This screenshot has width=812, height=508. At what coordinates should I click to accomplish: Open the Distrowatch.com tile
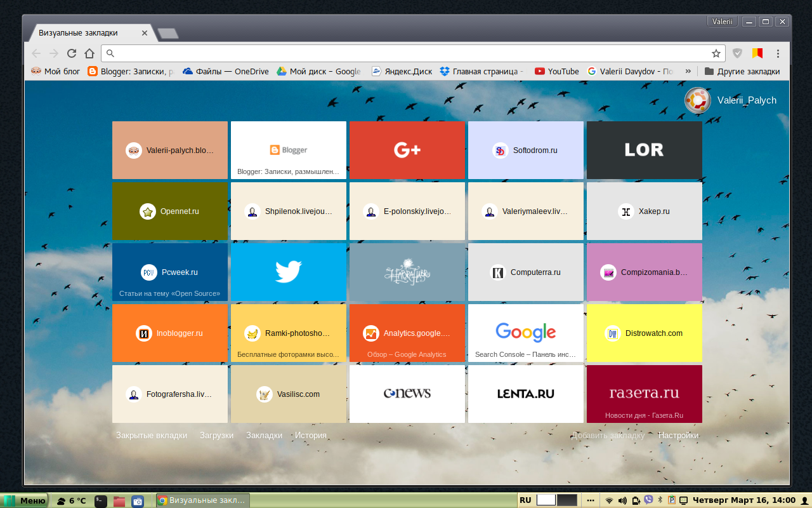[645, 333]
